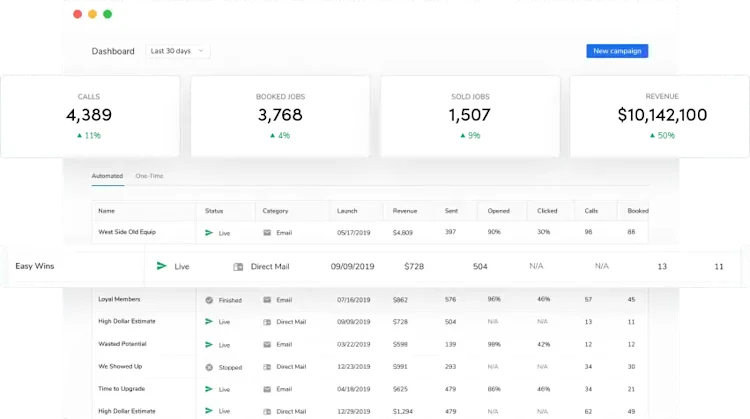750x419 pixels.
Task: Sort by the Category column header
Action: pyautogui.click(x=275, y=211)
